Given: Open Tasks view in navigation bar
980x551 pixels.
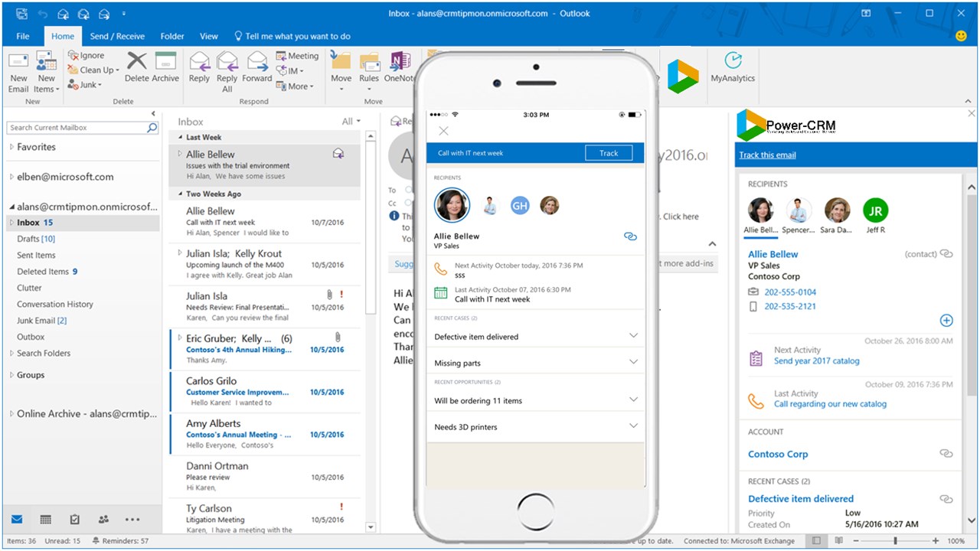Looking at the screenshot, I should tap(74, 520).
